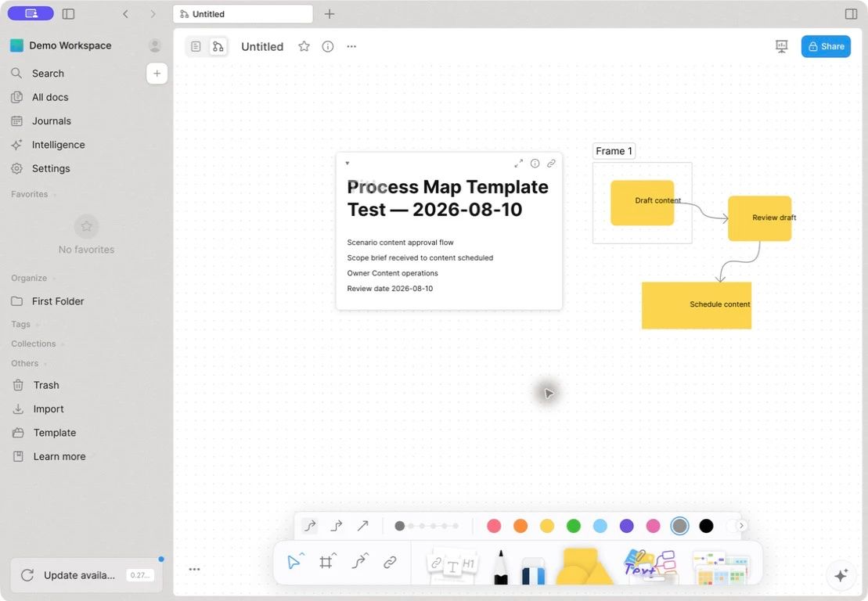
Task: Select the Frame 1 label
Action: (x=614, y=151)
